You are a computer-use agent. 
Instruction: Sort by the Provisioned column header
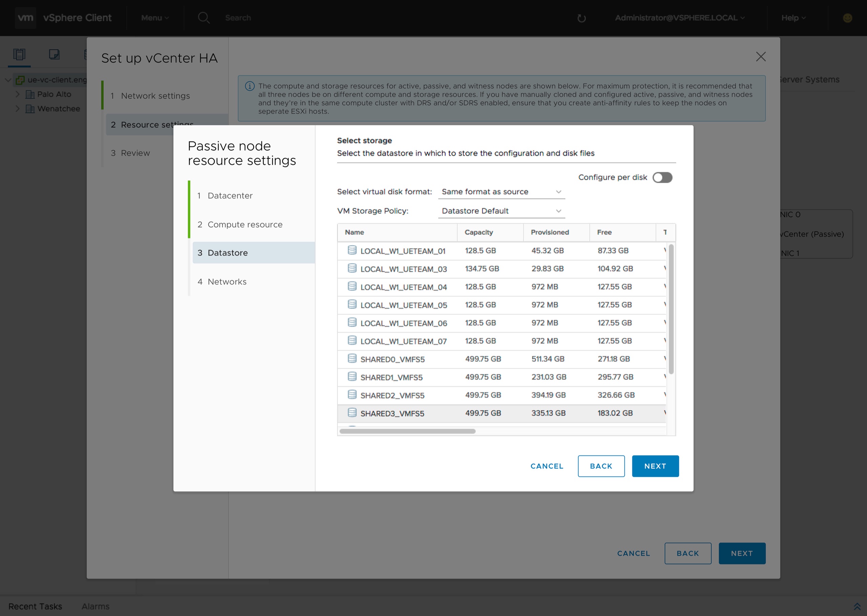[556, 233]
